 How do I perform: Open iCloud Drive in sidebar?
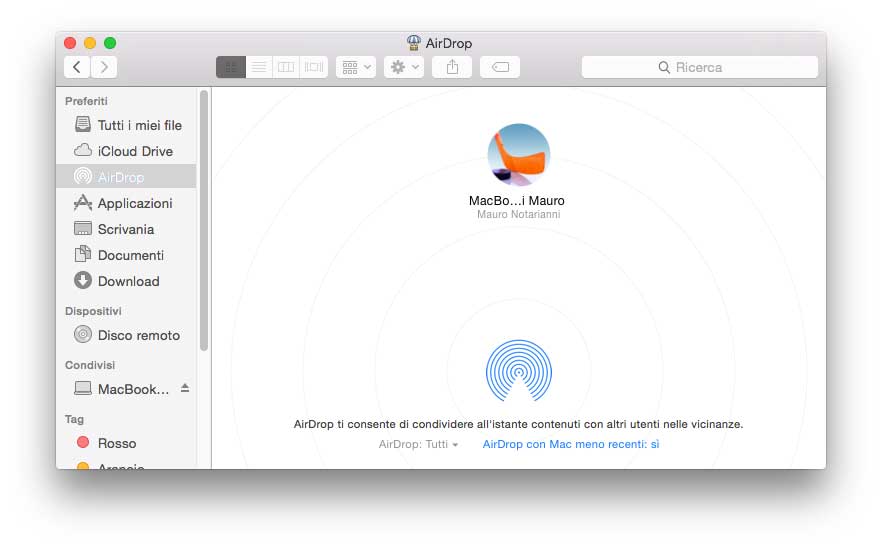[128, 151]
